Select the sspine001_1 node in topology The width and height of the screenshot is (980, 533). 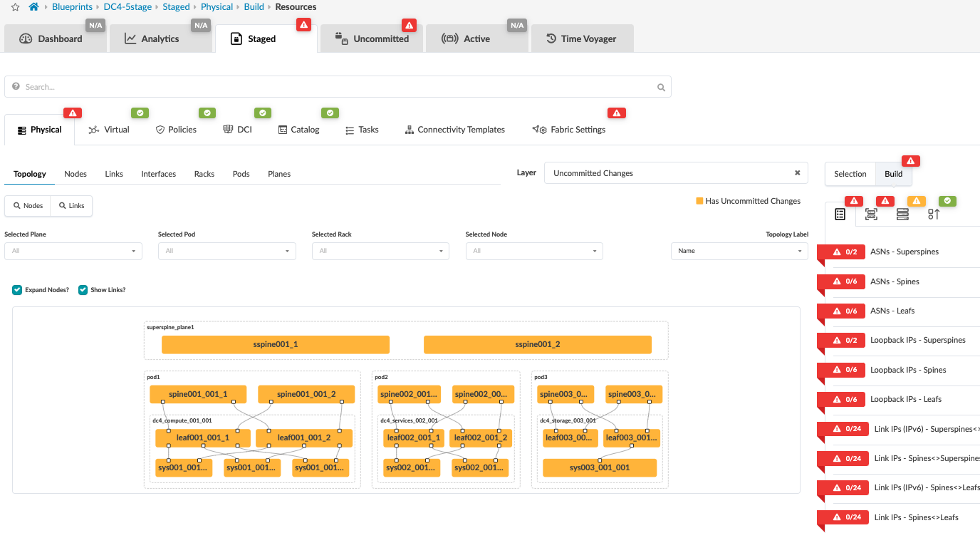(275, 344)
